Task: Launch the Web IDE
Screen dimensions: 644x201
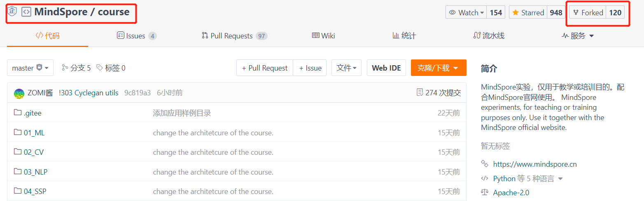Action: pos(386,68)
